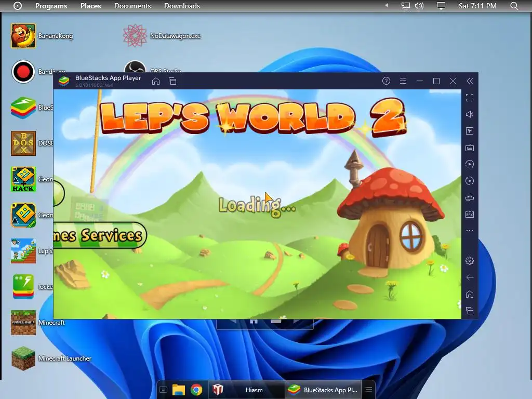532x399 pixels.
Task: Select the Bandicam desktop icon
Action: tap(23, 72)
